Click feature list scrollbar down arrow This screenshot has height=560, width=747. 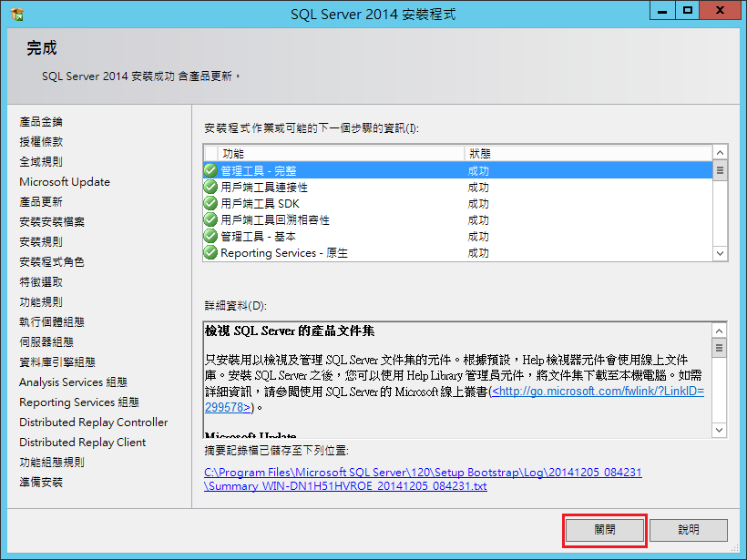tap(720, 253)
